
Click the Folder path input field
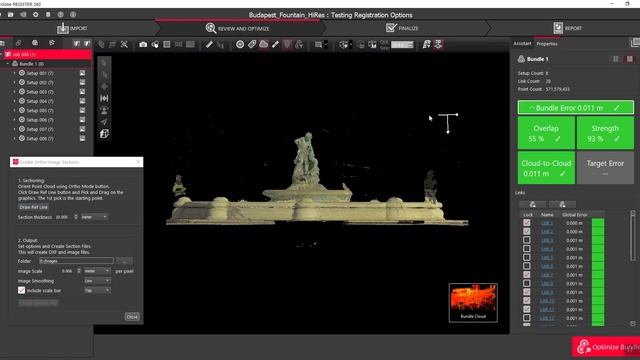[x=76, y=261]
